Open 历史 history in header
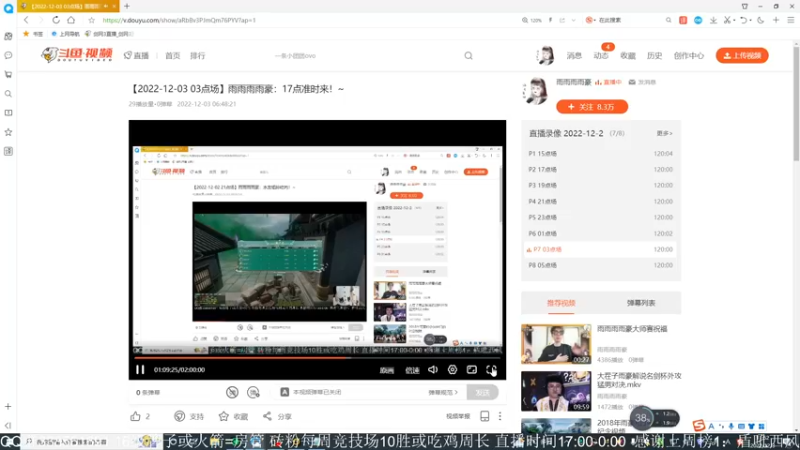Viewport: 800px width, 450px height. point(655,56)
